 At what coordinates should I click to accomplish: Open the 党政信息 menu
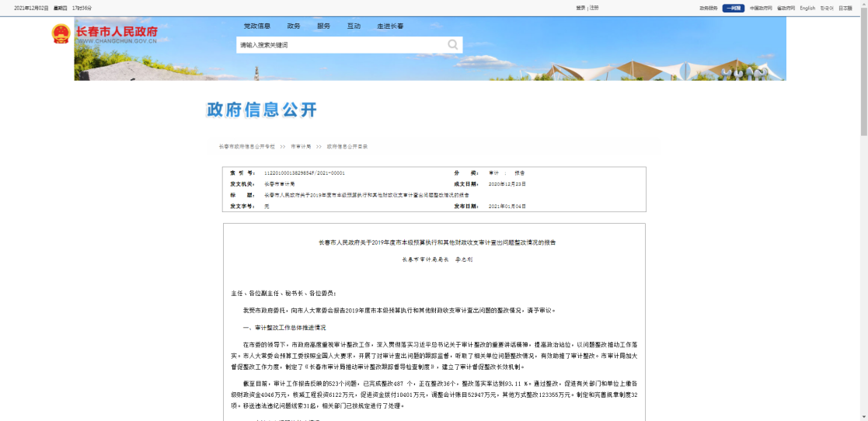[257, 26]
